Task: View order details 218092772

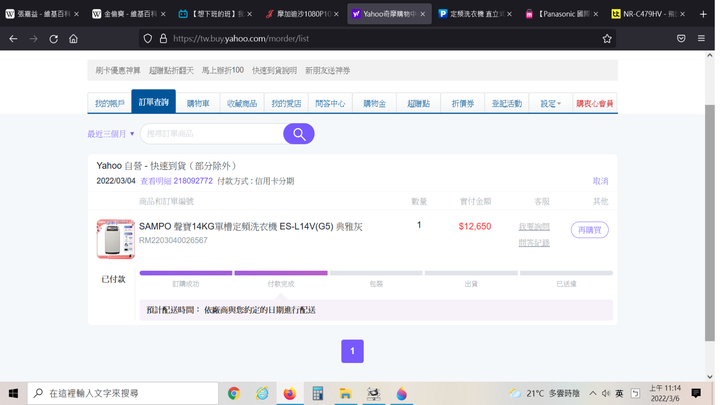Action: [176, 181]
